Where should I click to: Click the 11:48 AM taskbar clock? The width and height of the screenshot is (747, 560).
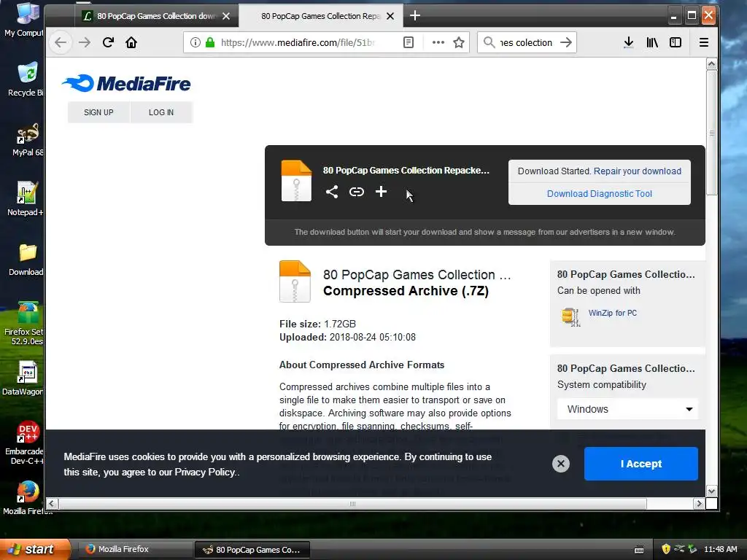(x=720, y=549)
